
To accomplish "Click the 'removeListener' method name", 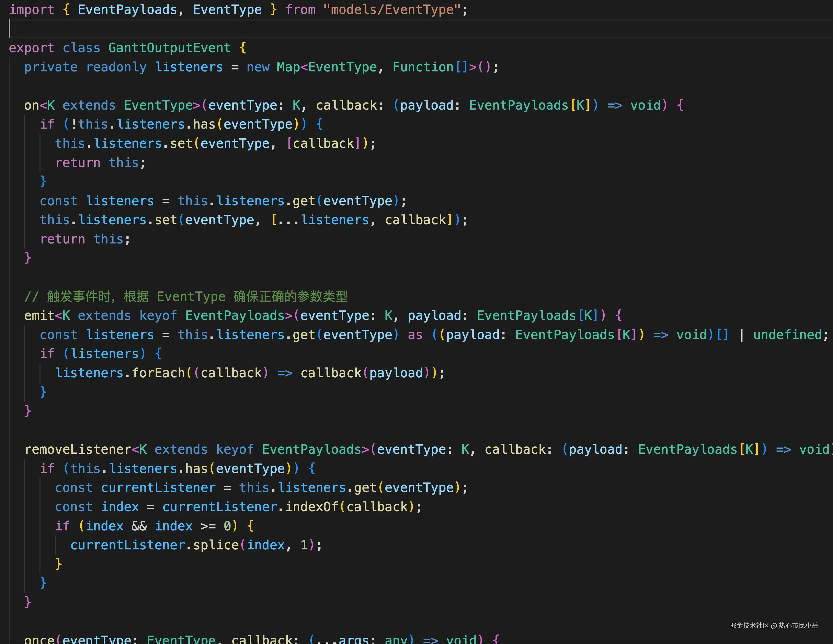I will 78,450.
